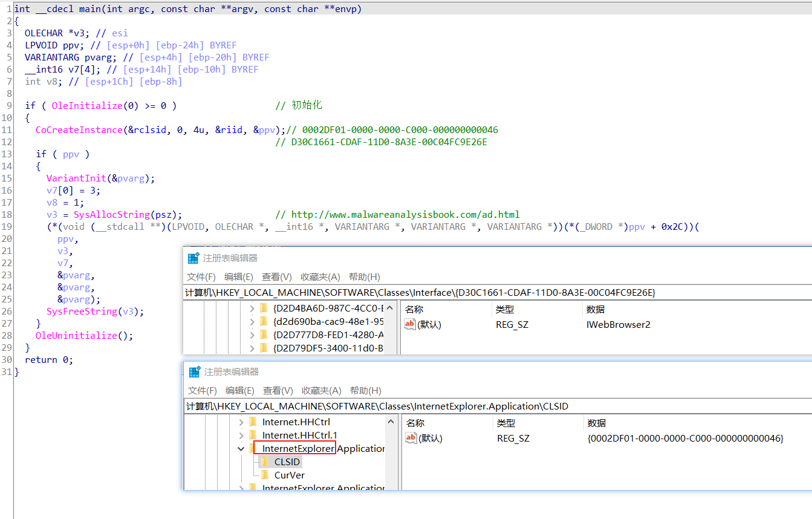Click the folder icon of {D2D777D8-FED1-4280 key

click(x=264, y=335)
